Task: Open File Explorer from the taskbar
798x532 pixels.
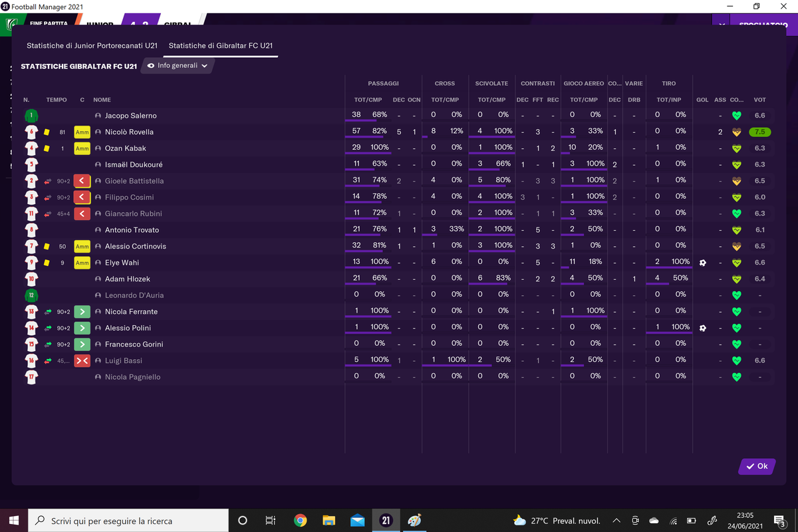Action: coord(329,521)
